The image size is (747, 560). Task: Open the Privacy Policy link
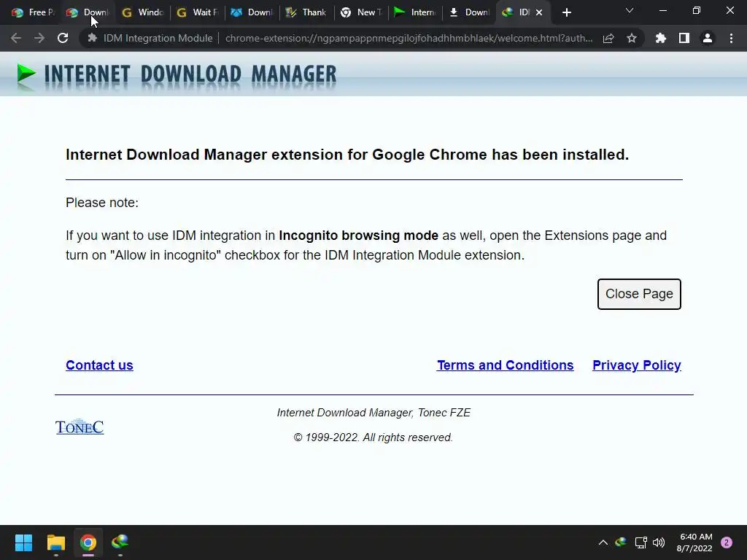[x=636, y=365]
